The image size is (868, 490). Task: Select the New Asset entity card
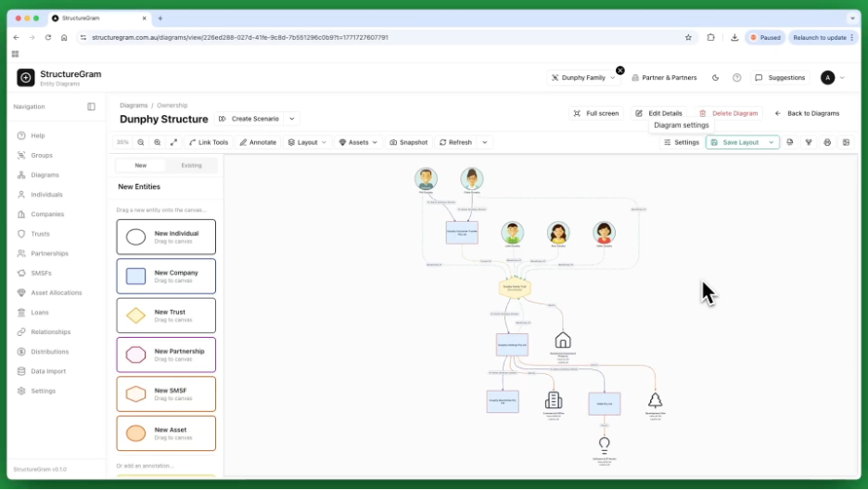(166, 433)
